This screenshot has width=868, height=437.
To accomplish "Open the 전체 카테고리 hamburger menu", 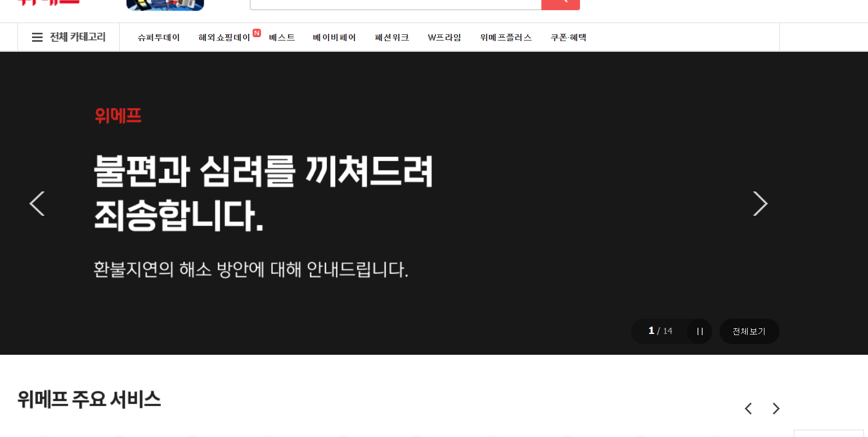I will (x=69, y=37).
